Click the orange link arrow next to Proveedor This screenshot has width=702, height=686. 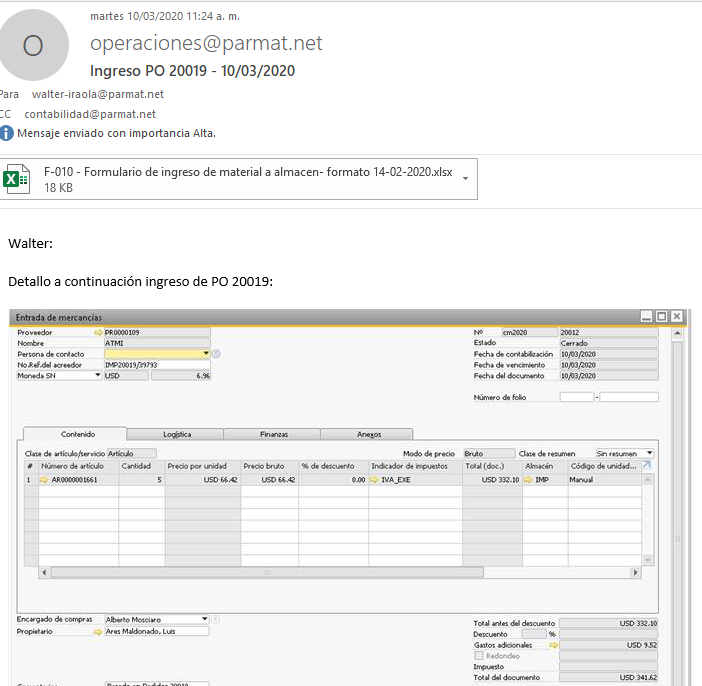[x=98, y=332]
